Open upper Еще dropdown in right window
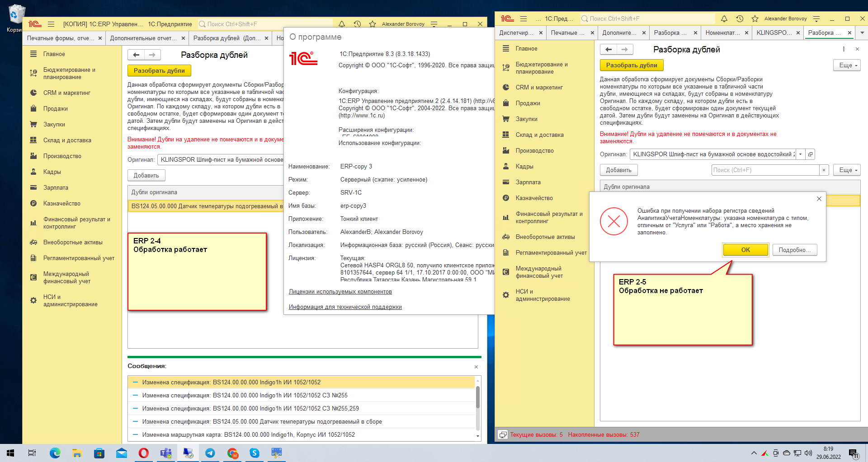The width and height of the screenshot is (868, 462). [x=847, y=65]
